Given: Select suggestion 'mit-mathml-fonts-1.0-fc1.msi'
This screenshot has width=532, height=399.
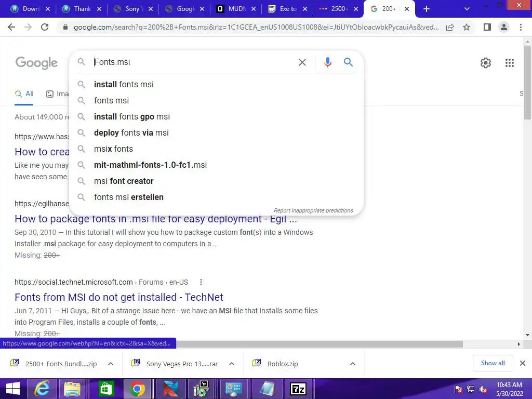Looking at the screenshot, I should 216,165.
